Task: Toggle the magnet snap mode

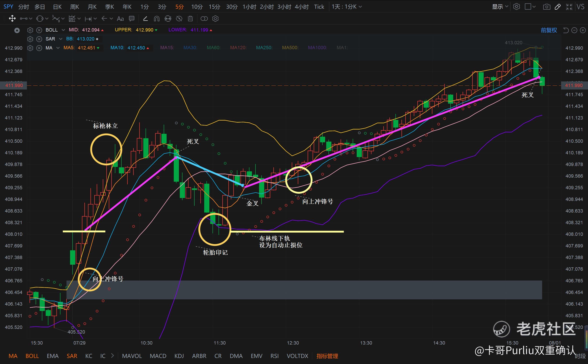Action: tap(157, 19)
